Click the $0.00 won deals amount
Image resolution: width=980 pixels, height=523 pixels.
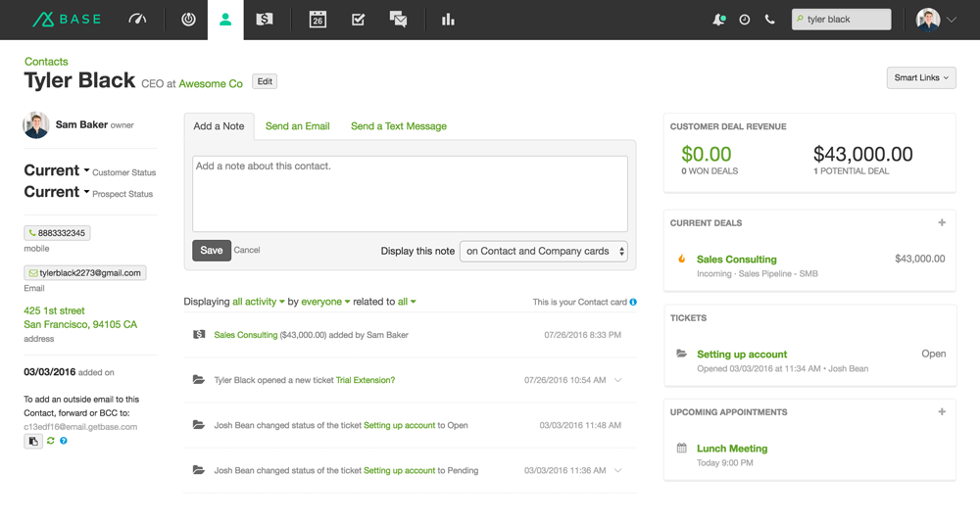click(707, 154)
